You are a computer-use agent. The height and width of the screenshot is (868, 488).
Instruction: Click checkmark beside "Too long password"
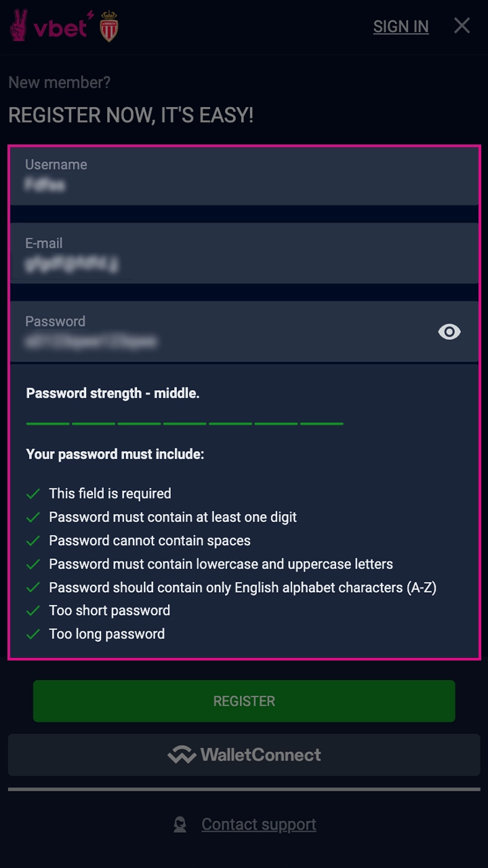tap(33, 634)
